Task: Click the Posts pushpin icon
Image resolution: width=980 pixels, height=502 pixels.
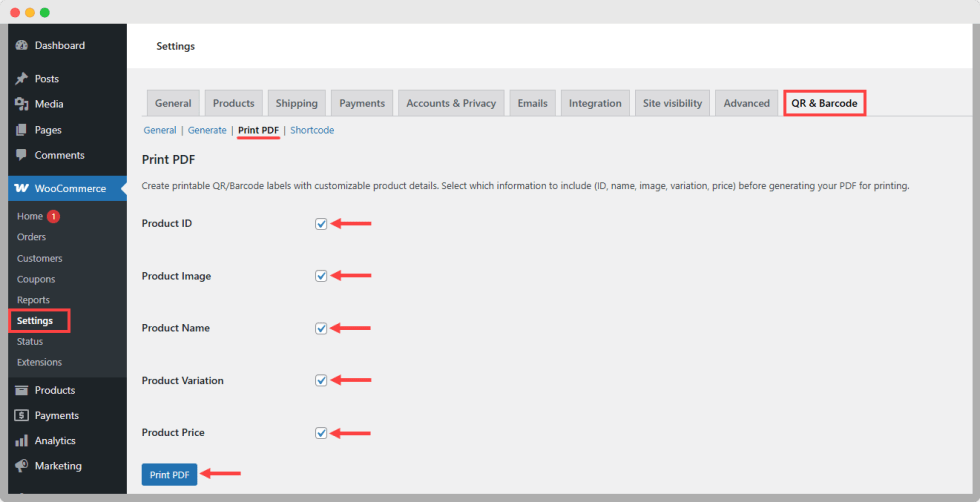Action: pos(22,79)
